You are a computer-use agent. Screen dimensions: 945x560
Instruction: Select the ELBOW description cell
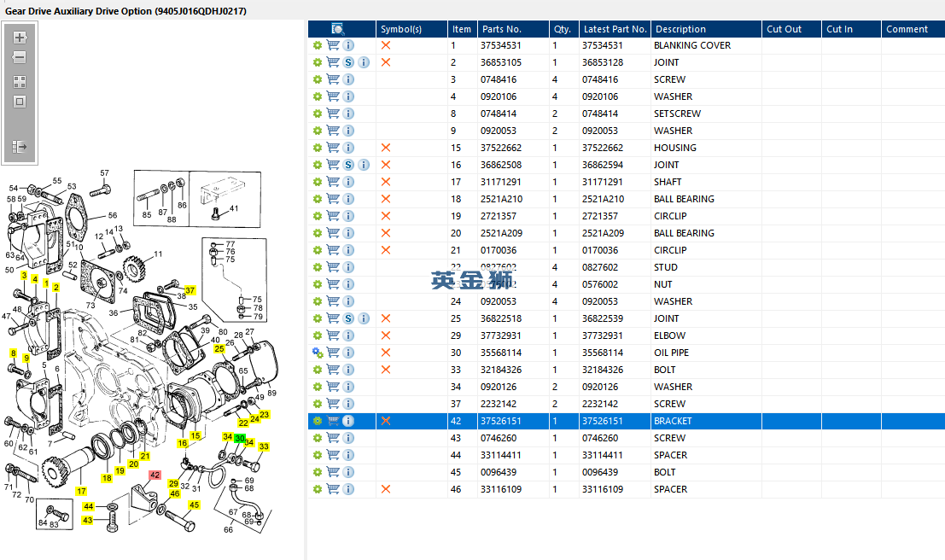(669, 335)
